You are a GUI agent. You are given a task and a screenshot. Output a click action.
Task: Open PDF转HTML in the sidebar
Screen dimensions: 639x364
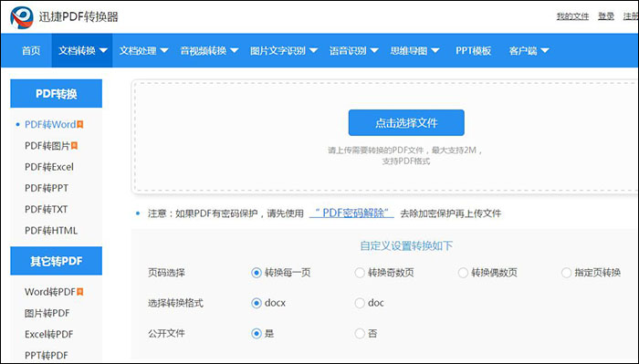click(51, 231)
